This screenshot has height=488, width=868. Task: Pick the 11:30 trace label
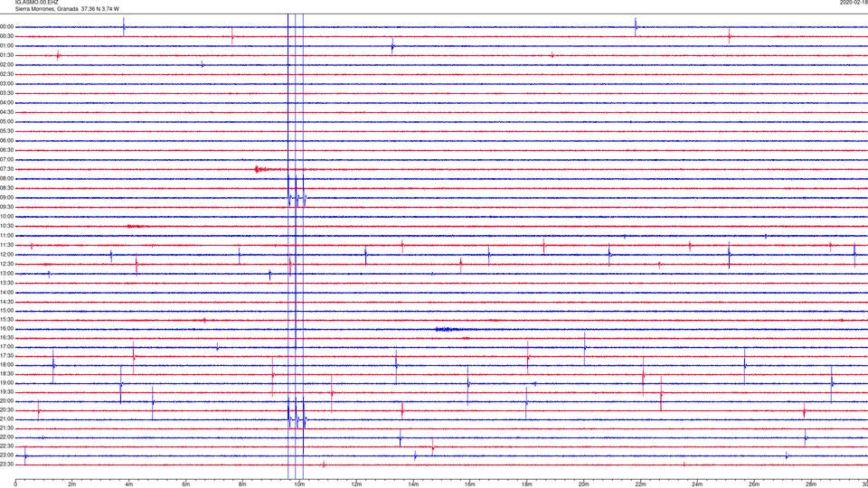7,245
